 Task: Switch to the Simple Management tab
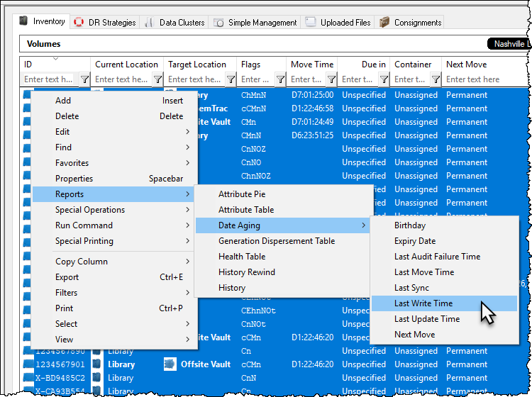point(255,23)
